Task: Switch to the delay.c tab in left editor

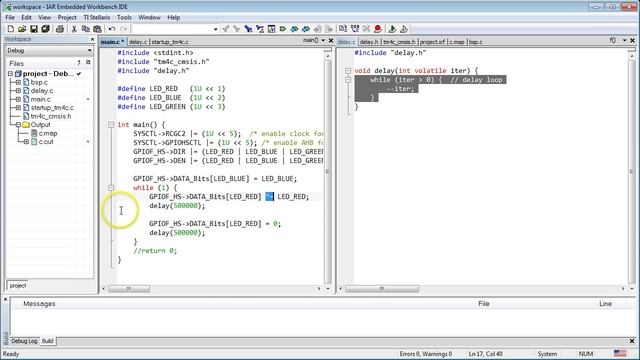Action: point(138,42)
